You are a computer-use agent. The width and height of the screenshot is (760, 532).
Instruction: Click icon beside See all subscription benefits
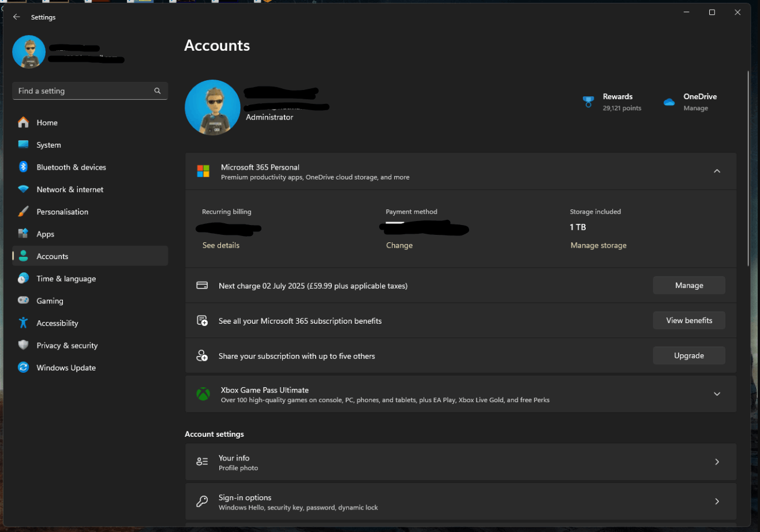(x=202, y=321)
